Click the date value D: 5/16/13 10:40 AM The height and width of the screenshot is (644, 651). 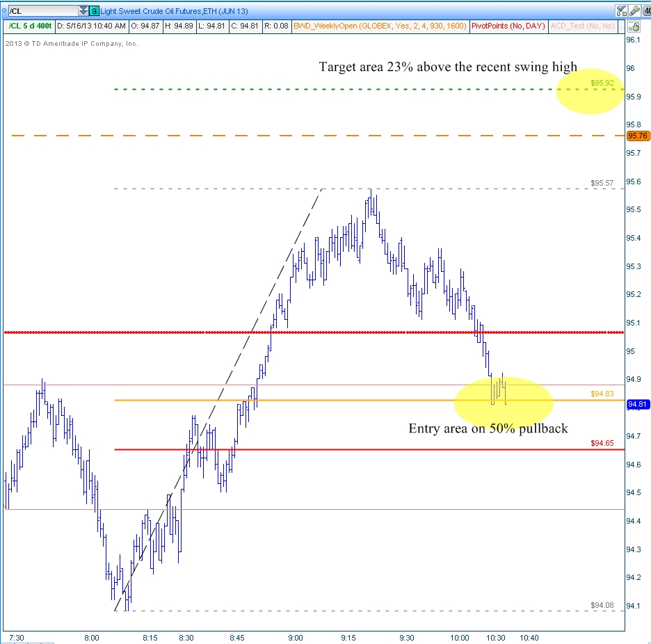pyautogui.click(x=91, y=26)
